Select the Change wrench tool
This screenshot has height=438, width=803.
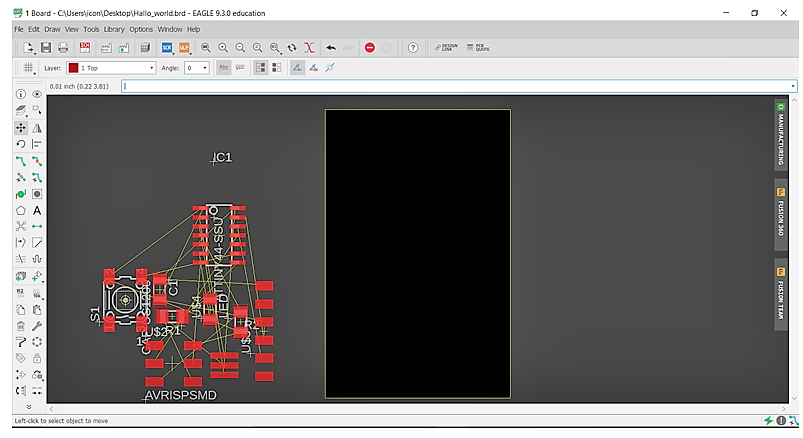tap(37, 326)
